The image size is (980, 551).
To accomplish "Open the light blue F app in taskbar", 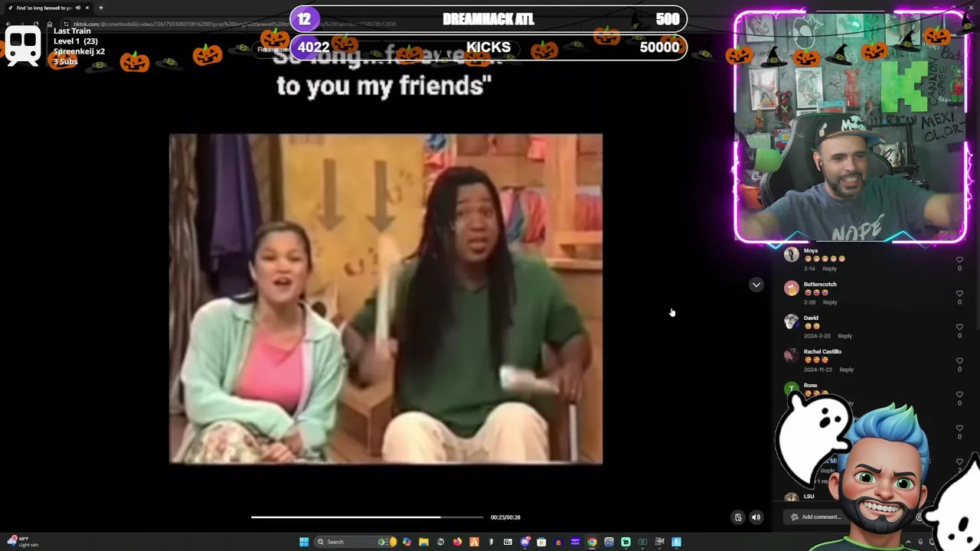I will click(x=676, y=542).
